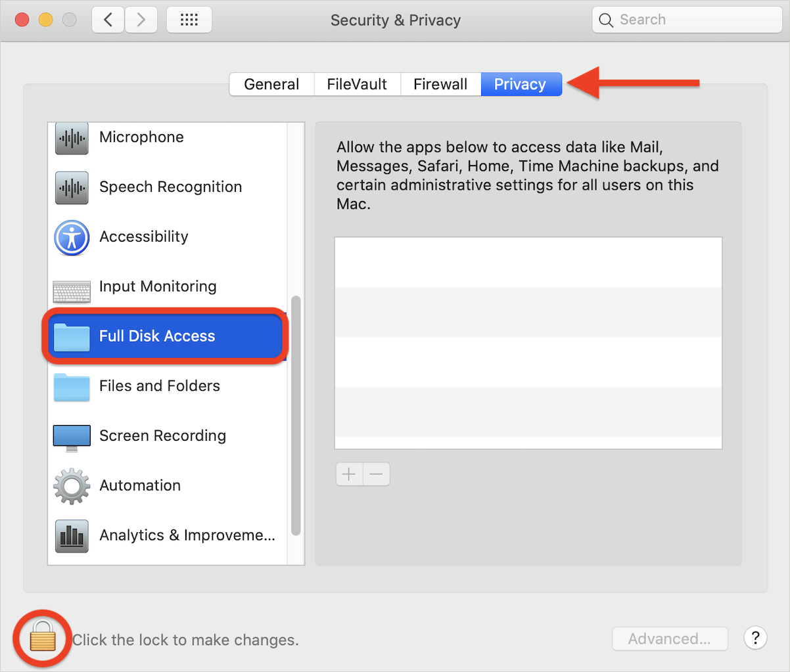The width and height of the screenshot is (790, 672).
Task: Open help with the question mark button
Action: [x=755, y=637]
